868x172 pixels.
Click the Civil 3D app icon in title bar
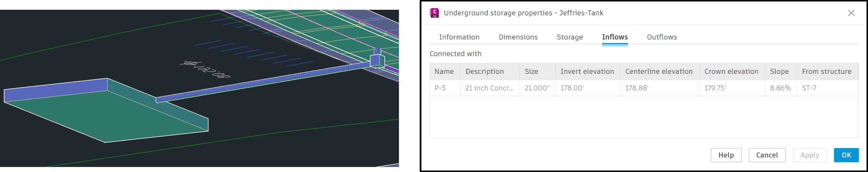[434, 13]
